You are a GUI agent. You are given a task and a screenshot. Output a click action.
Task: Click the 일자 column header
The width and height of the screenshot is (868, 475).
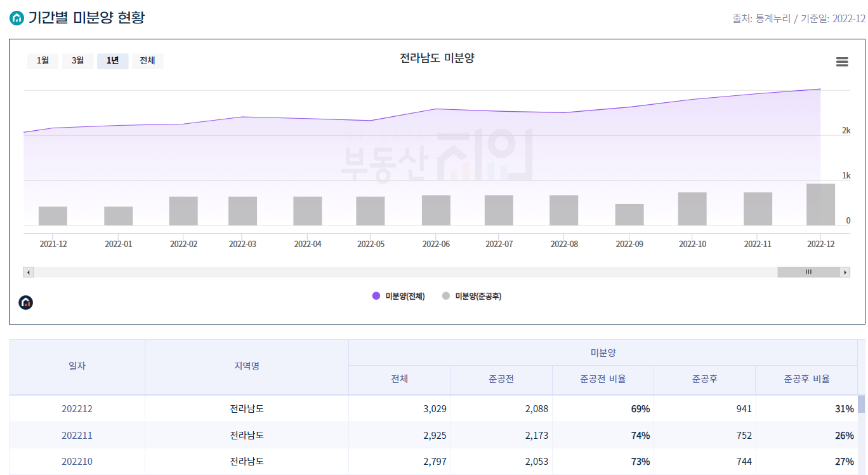(77, 366)
